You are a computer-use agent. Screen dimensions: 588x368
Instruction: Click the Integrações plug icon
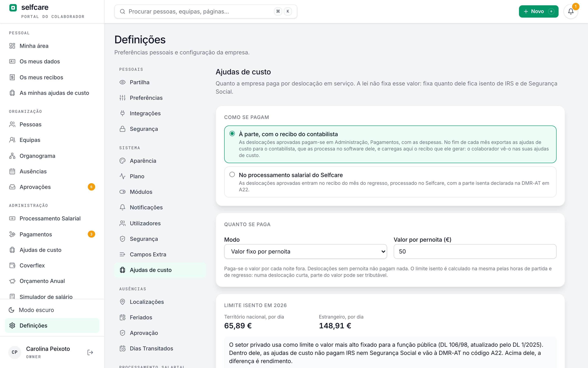click(x=122, y=113)
